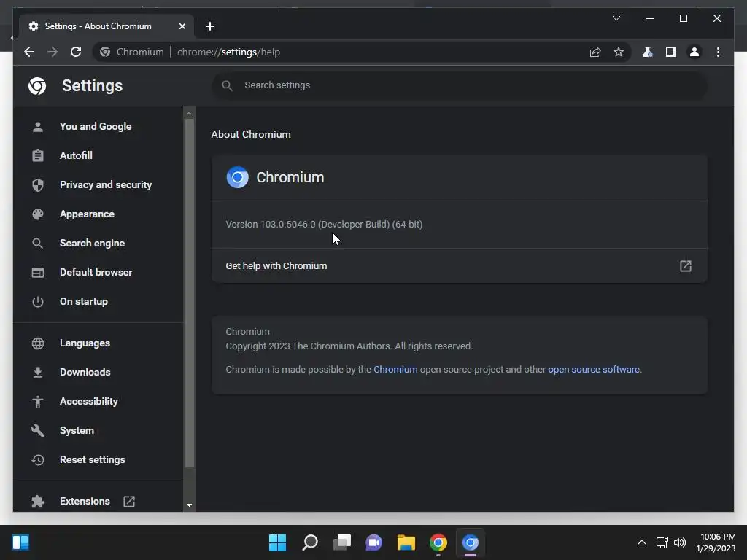Click the sidebar scrollbar thumb

click(x=189, y=292)
